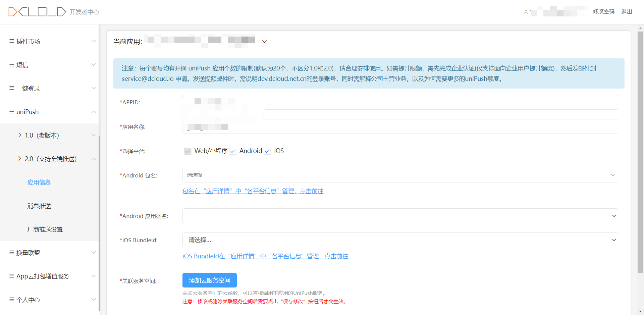Click the list icon beside 换量联盟
644x315 pixels.
pos(11,253)
